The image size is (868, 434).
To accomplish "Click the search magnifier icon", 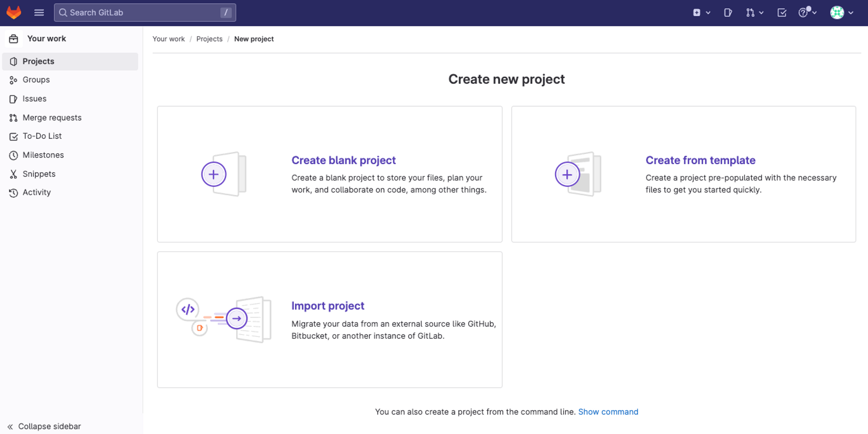I will pyautogui.click(x=63, y=13).
